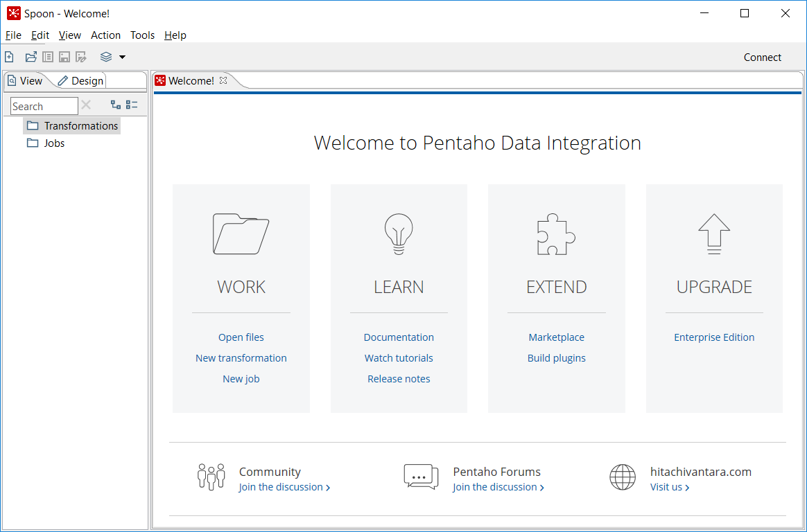Image resolution: width=807 pixels, height=532 pixels.
Task: Select the Jobs folder in tree
Action: [x=54, y=143]
